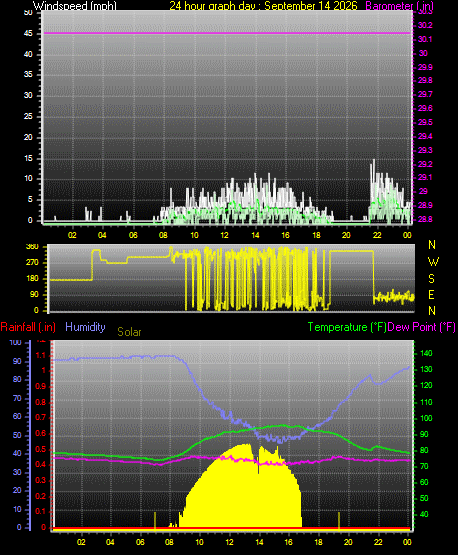
Task: Click the 100 value on blue humidity axis
Action: click(x=16, y=342)
